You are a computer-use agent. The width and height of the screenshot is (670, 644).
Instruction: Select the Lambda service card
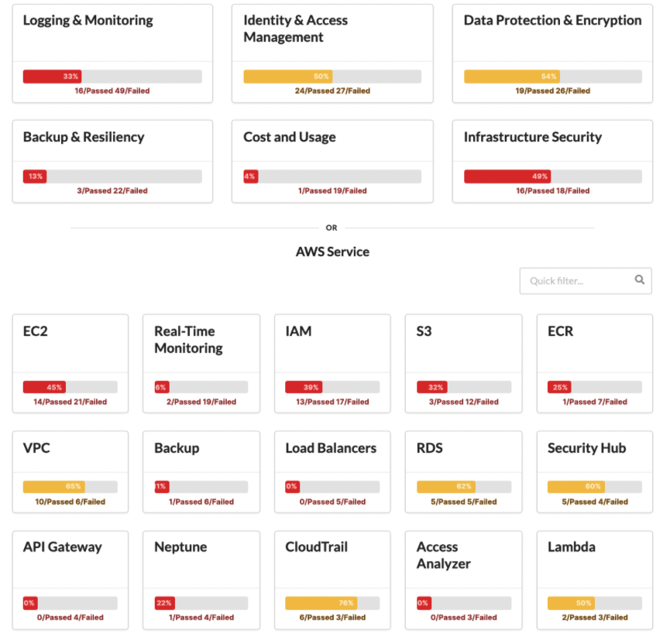coord(594,579)
